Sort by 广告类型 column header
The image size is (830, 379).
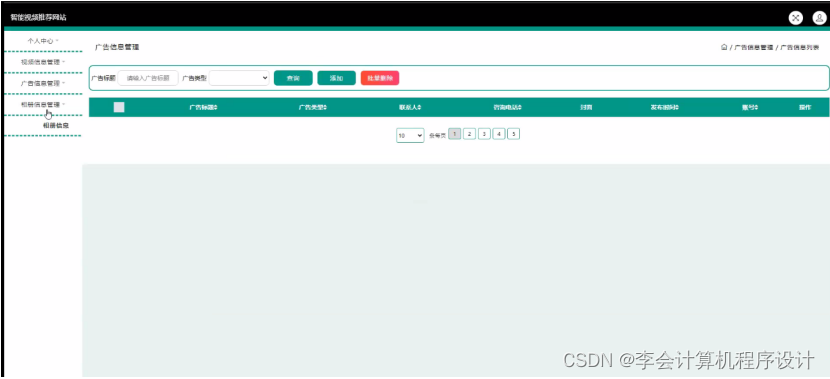312,107
